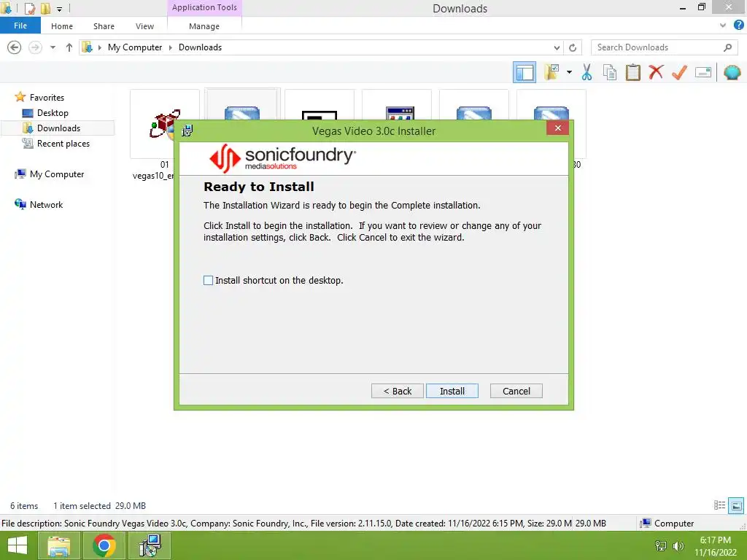Click the folder options toolbar icon
The height and width of the screenshot is (560, 747).
pos(551,72)
